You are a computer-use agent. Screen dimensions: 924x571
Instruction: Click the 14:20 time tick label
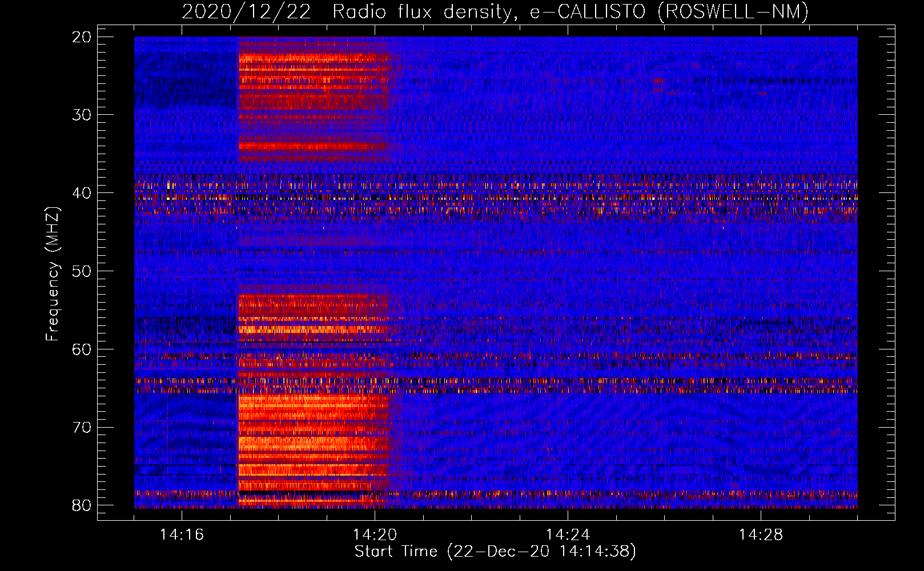coord(375,535)
